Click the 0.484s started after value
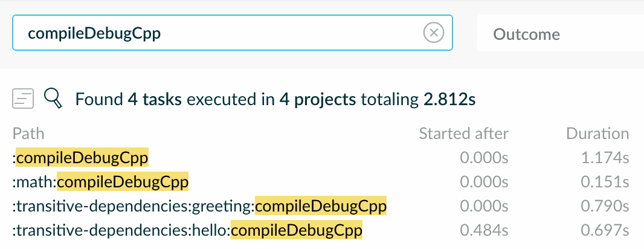Image resolution: width=644 pixels, height=249 pixels. 485,230
